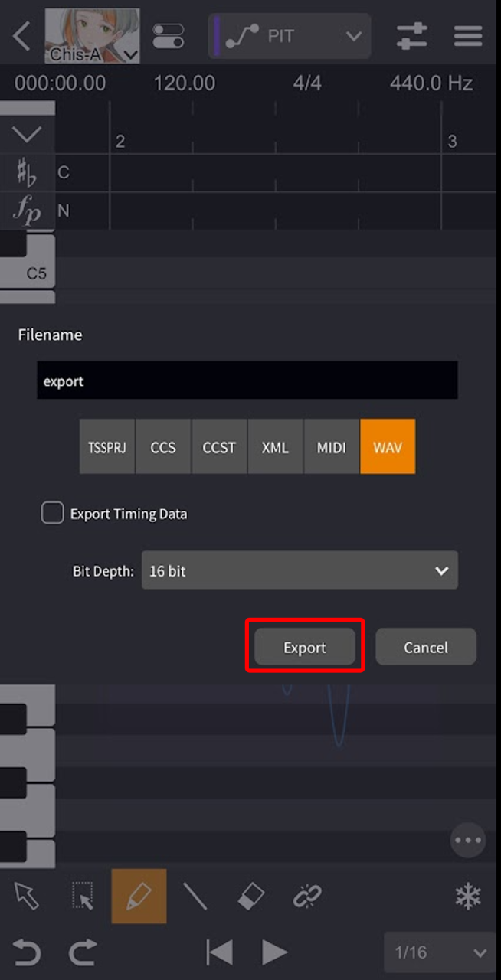The image size is (501, 980).
Task: Open the 1/16 quantize dropdown
Action: click(440, 952)
